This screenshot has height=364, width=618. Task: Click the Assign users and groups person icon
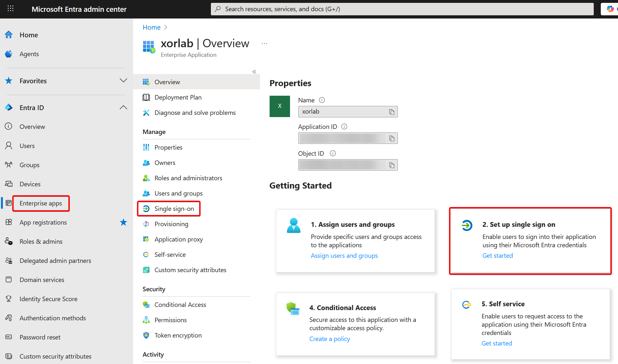click(294, 226)
